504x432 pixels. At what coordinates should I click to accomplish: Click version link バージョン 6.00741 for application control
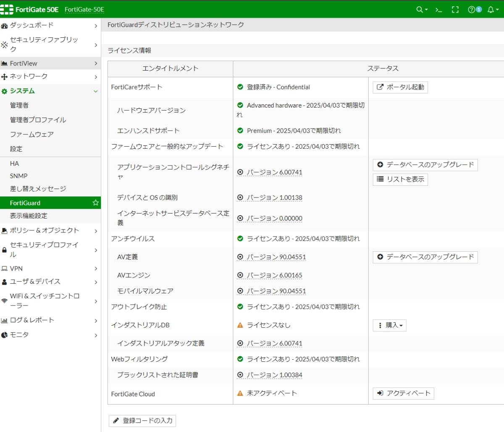pyautogui.click(x=274, y=172)
